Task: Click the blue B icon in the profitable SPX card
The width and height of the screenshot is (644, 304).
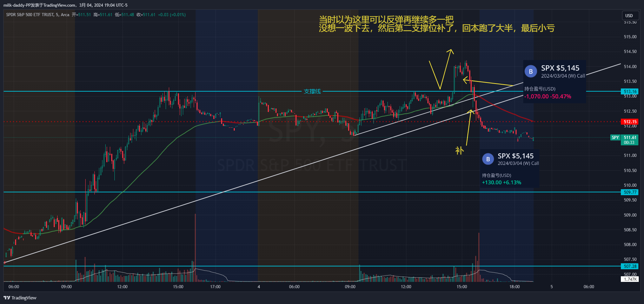Action: pos(488,159)
